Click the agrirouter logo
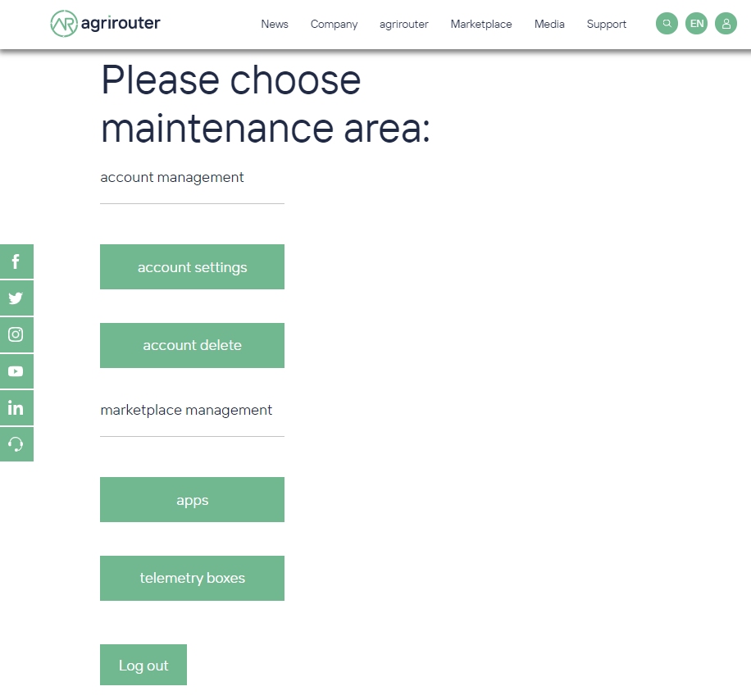Screen dimensions: 751x700 coord(105,24)
